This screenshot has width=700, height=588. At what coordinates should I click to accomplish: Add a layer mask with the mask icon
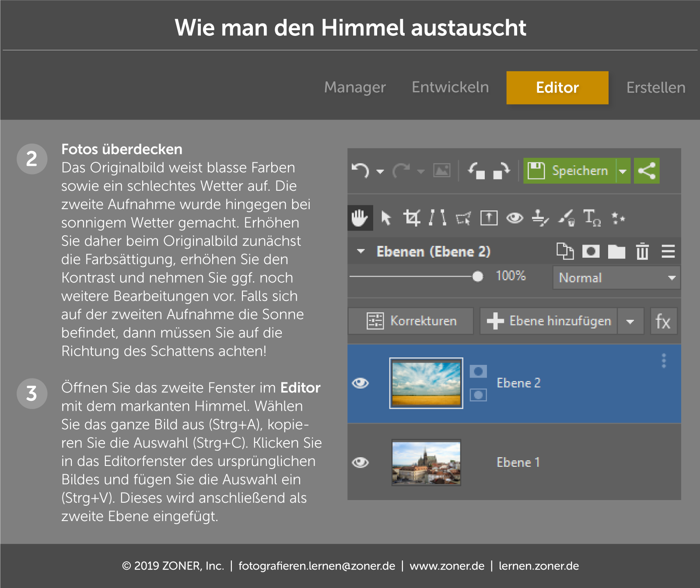pyautogui.click(x=591, y=252)
